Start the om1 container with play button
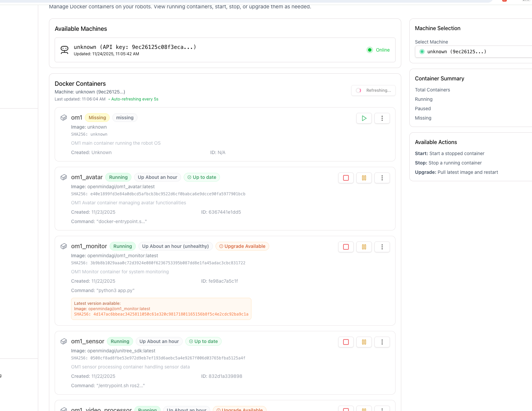Viewport: 532px width, 411px height. point(364,118)
